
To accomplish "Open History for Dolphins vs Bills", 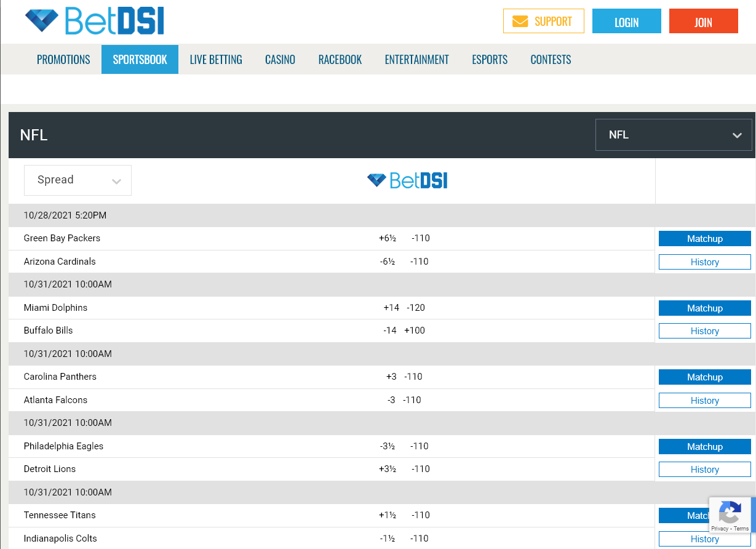I will pos(704,331).
